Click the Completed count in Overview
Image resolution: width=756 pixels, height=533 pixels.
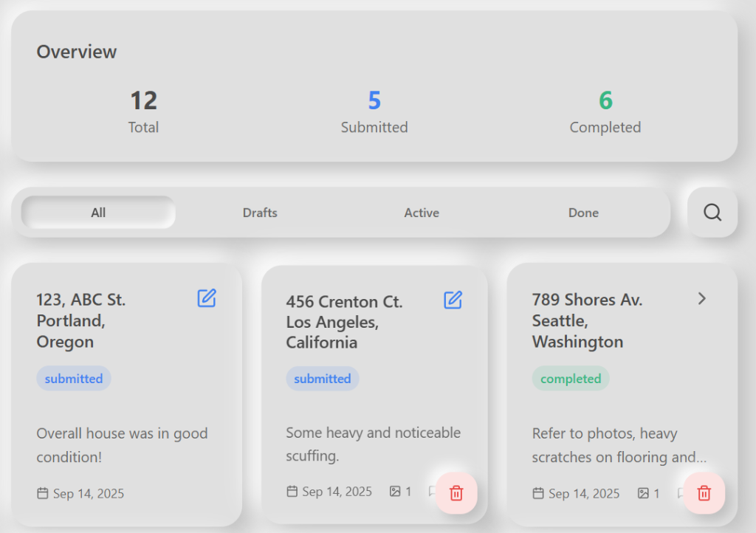605,100
